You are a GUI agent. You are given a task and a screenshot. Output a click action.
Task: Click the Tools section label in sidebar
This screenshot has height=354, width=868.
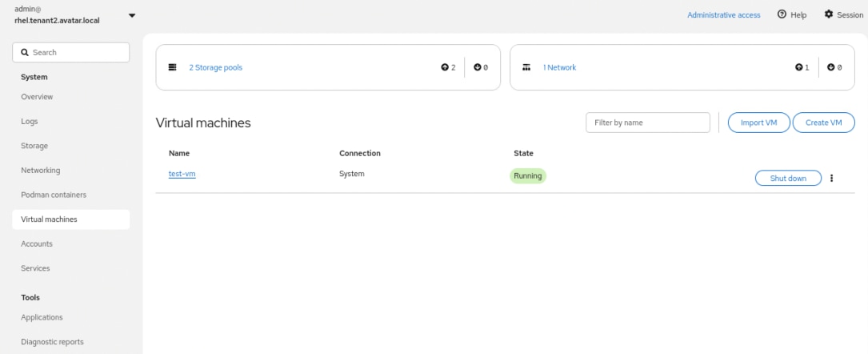pos(30,297)
